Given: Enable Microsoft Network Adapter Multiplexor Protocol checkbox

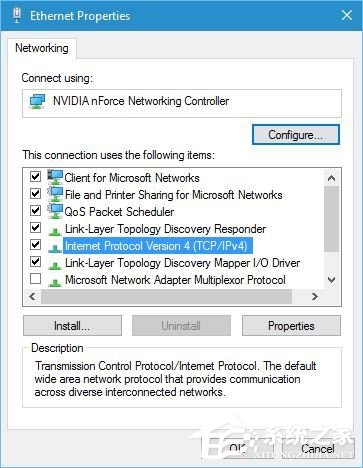Looking at the screenshot, I should click(35, 279).
